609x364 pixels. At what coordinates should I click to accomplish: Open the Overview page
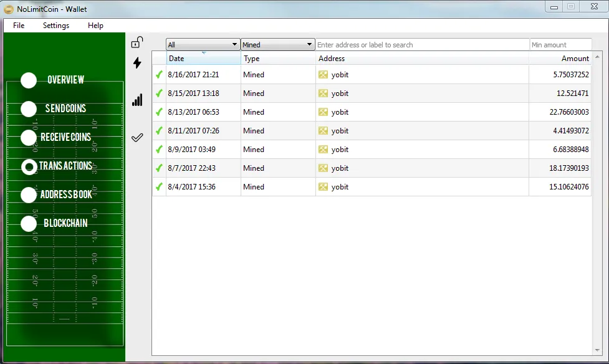(x=53, y=80)
